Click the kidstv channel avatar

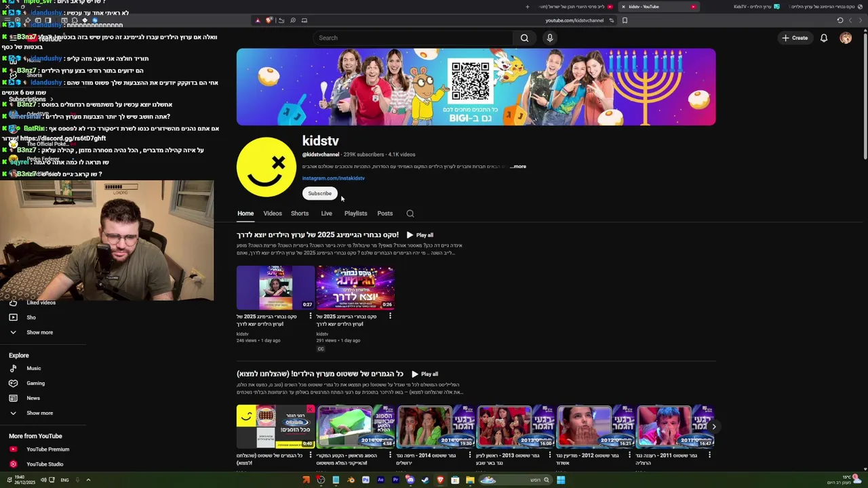point(267,167)
